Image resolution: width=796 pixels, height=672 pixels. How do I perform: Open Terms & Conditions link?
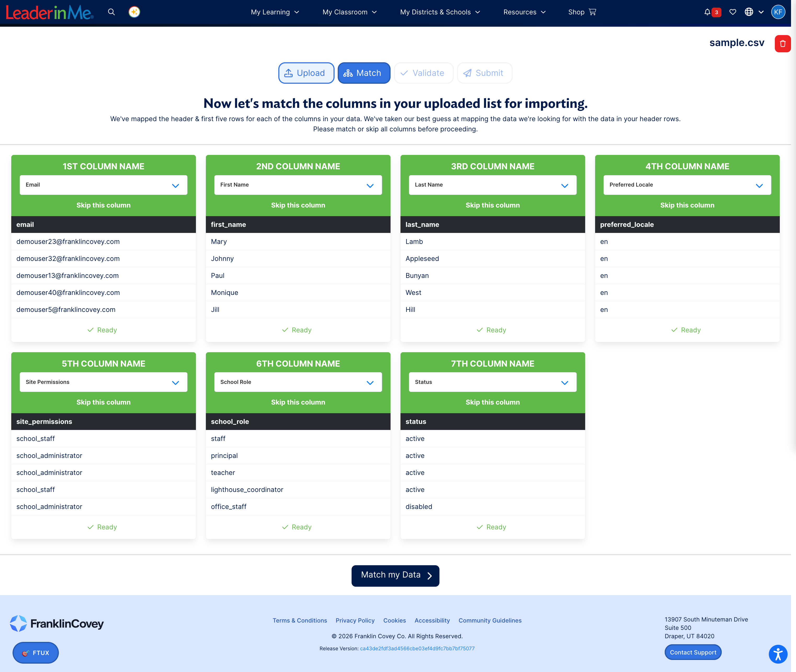pyautogui.click(x=300, y=620)
